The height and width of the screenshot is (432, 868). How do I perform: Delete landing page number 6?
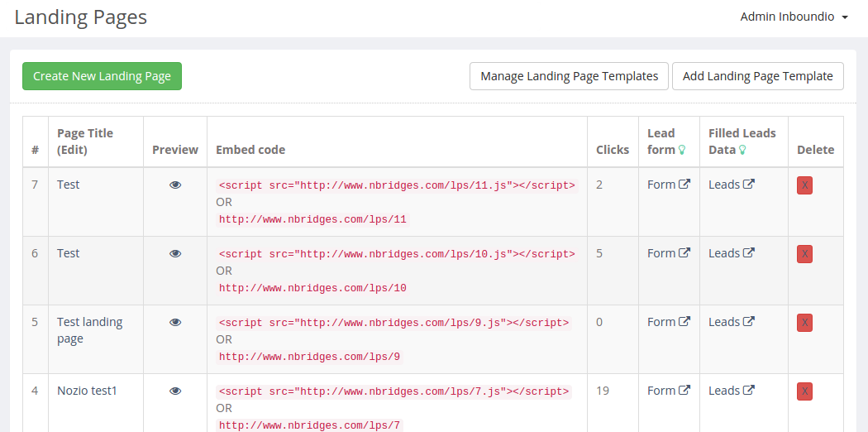click(804, 254)
